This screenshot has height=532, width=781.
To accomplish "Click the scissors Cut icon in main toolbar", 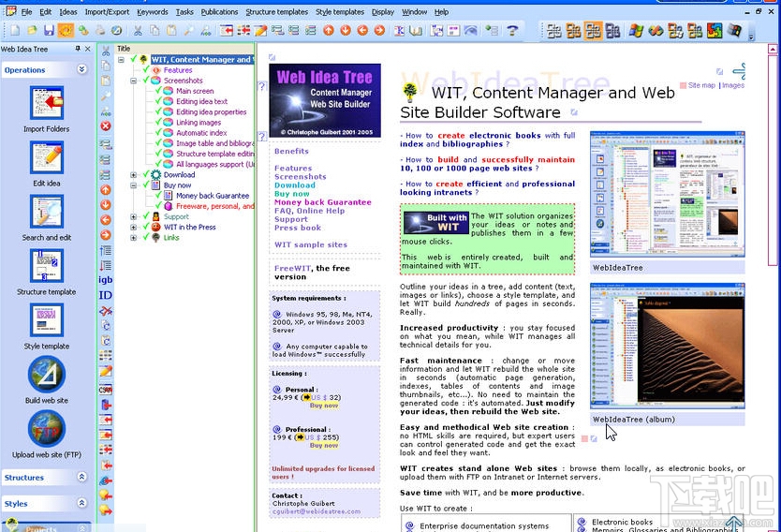I will (138, 30).
